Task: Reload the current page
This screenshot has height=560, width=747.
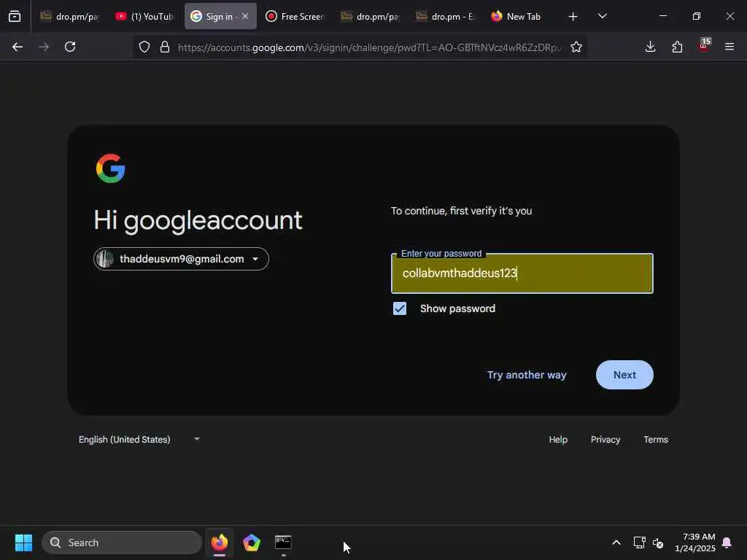Action: 70,47
